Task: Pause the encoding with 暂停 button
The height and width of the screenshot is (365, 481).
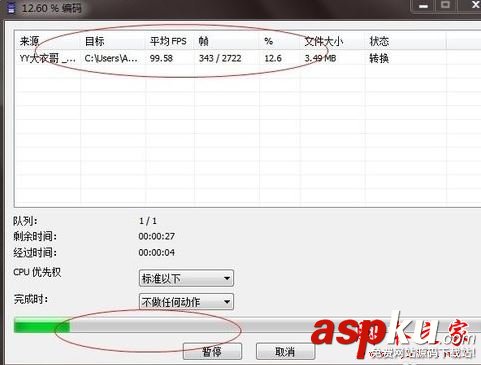Action: [212, 352]
